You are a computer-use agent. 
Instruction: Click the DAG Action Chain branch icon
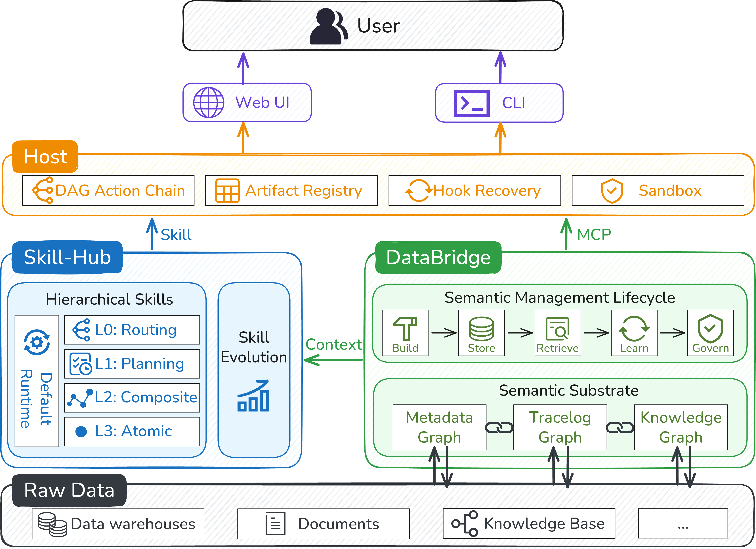click(x=43, y=190)
